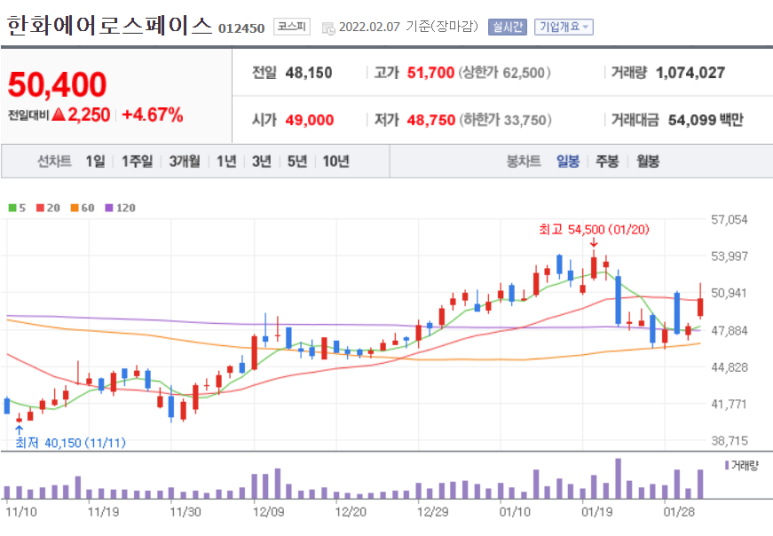Image resolution: width=773 pixels, height=536 pixels.
Task: Click the calendar icon beside the date
Action: (328, 29)
